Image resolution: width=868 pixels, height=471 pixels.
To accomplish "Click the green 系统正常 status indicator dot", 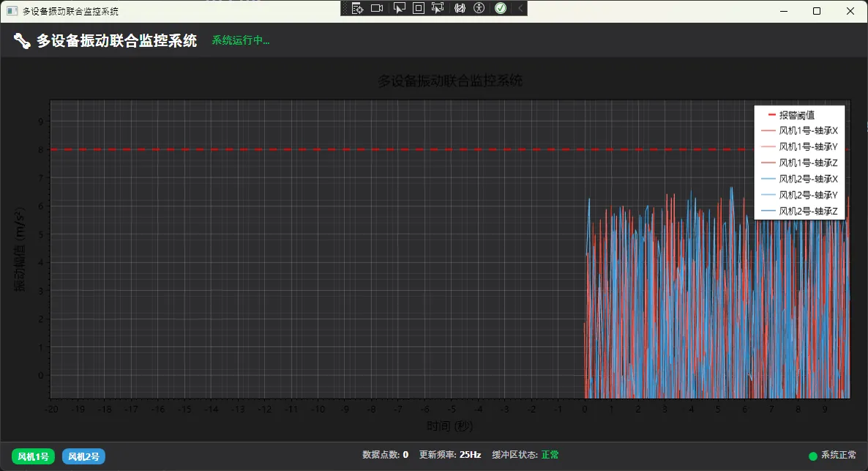I will [x=812, y=456].
